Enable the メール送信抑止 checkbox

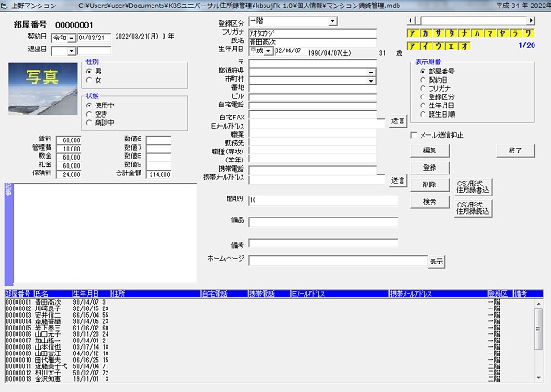click(x=413, y=135)
